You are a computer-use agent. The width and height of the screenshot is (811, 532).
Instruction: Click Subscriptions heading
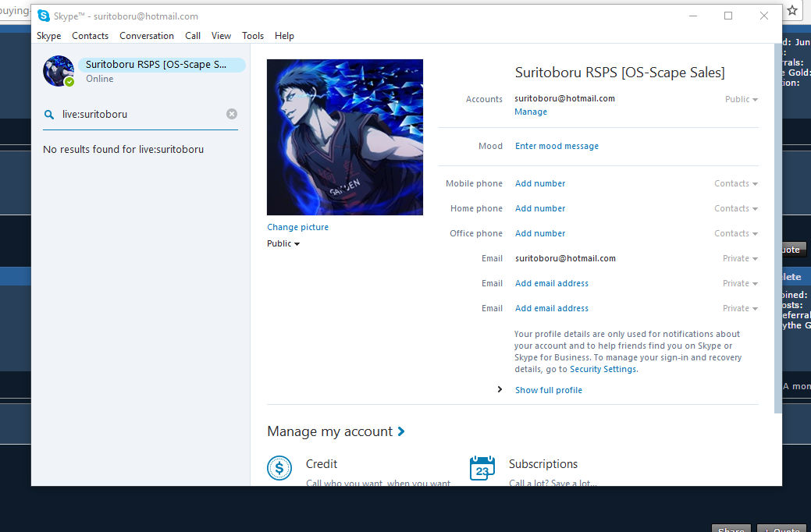(543, 464)
